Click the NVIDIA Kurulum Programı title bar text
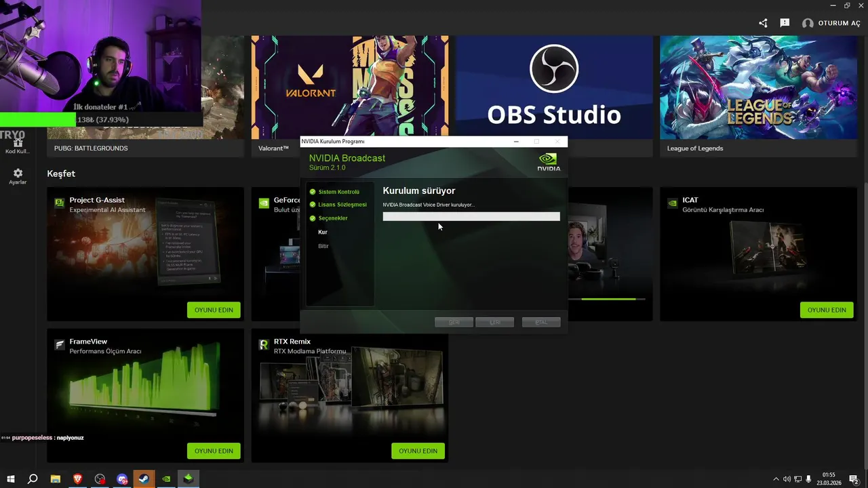Screen dimensions: 868x488 [x=333, y=142]
